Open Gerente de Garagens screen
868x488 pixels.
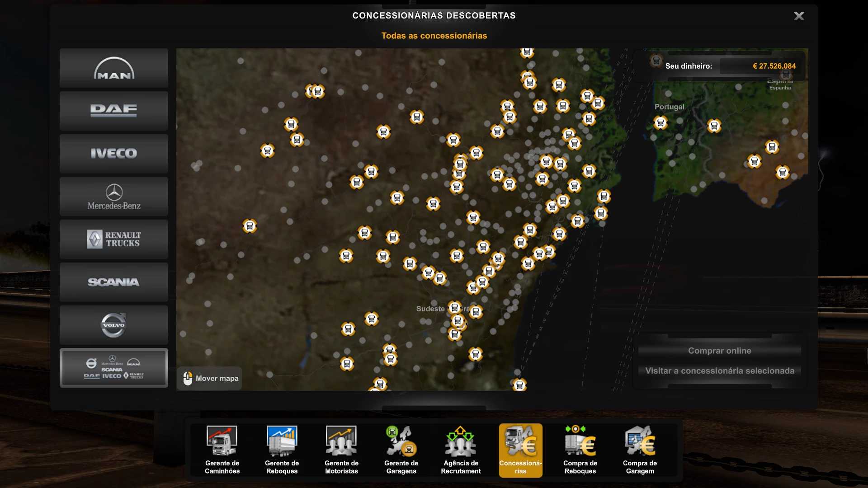pos(401,450)
